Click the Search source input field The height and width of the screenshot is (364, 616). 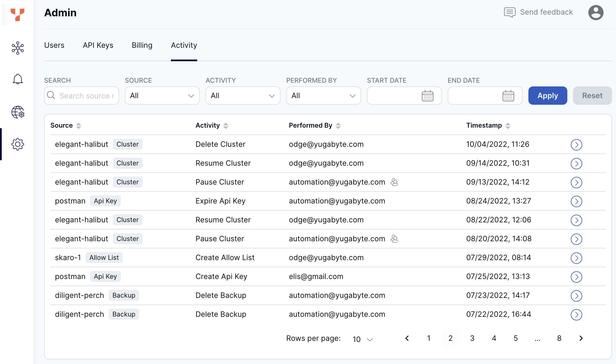86,96
